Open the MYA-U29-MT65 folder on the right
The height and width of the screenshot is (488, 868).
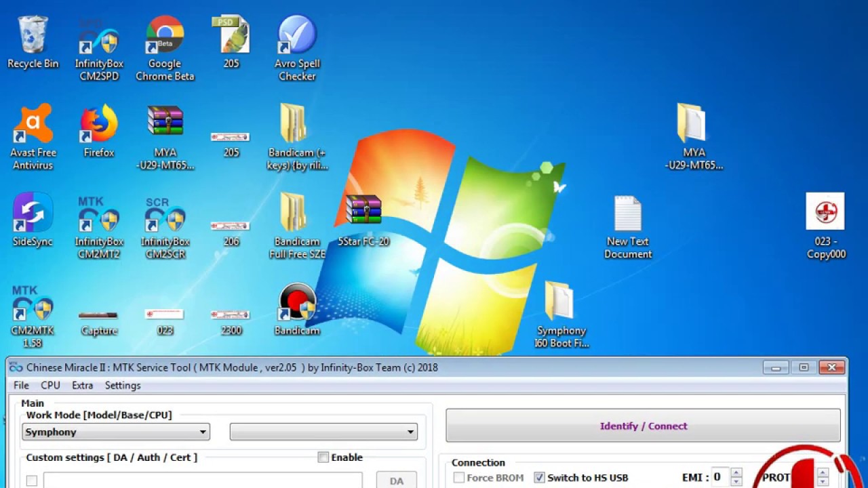pos(694,138)
